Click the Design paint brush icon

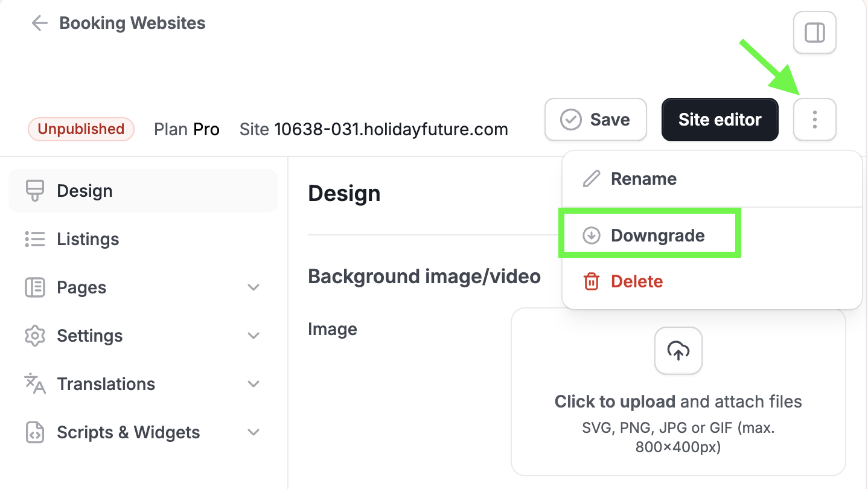click(x=34, y=191)
